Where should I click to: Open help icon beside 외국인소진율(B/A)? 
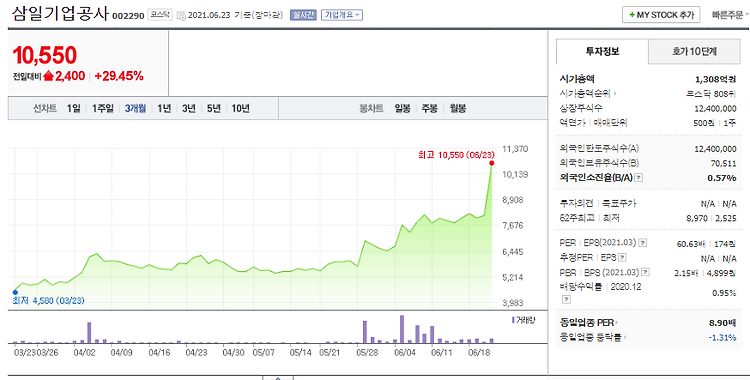click(x=639, y=178)
